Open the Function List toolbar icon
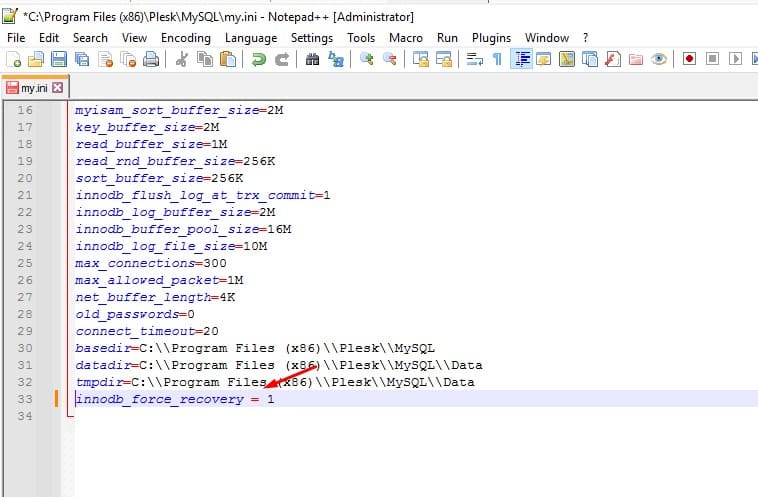 [612, 59]
